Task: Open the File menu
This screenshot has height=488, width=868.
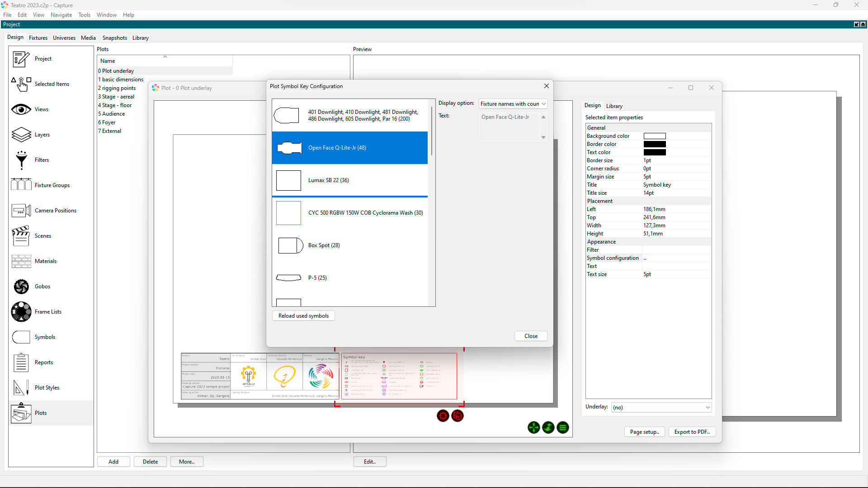Action: pyautogui.click(x=7, y=15)
